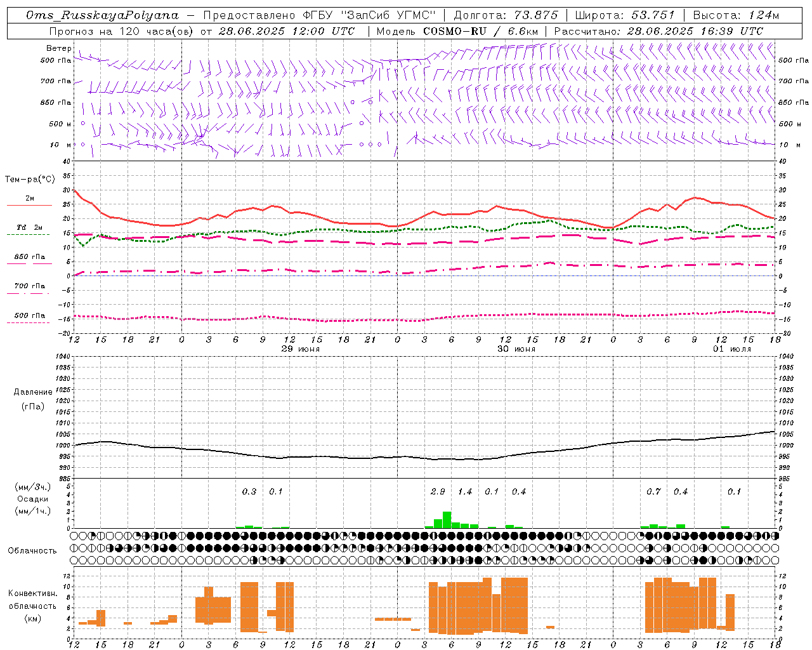Image resolution: width=812 pixels, height=650 pixels.
Task: Click the tallest green precipitation bar
Action: point(447,520)
